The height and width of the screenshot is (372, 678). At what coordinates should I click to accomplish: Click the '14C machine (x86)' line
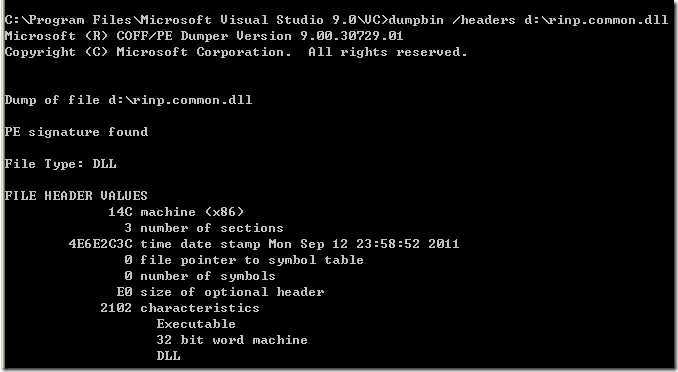[176, 212]
